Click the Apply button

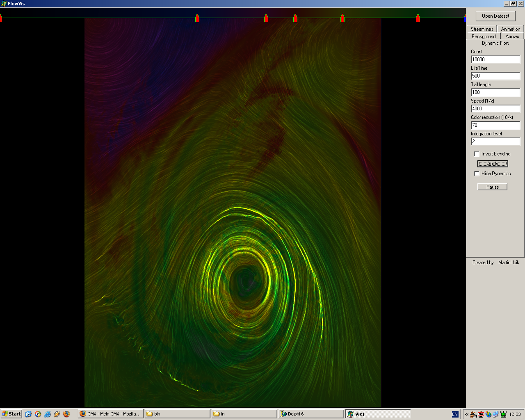(x=493, y=164)
